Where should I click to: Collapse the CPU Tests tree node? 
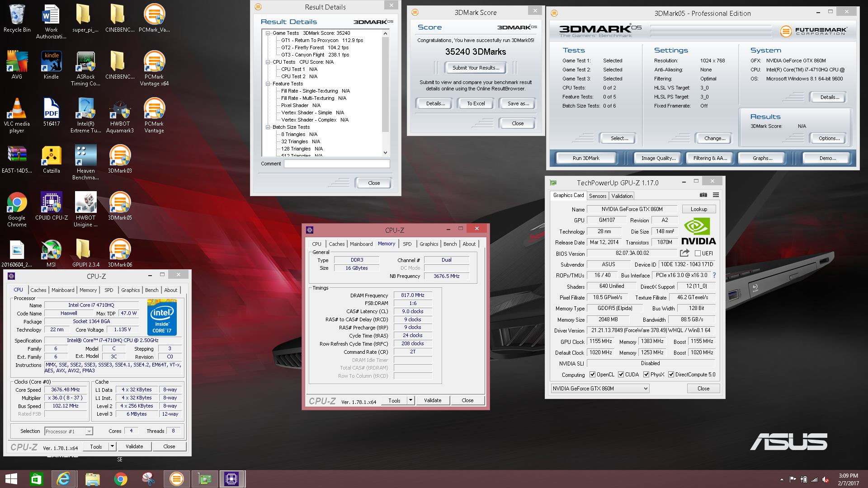click(x=268, y=62)
